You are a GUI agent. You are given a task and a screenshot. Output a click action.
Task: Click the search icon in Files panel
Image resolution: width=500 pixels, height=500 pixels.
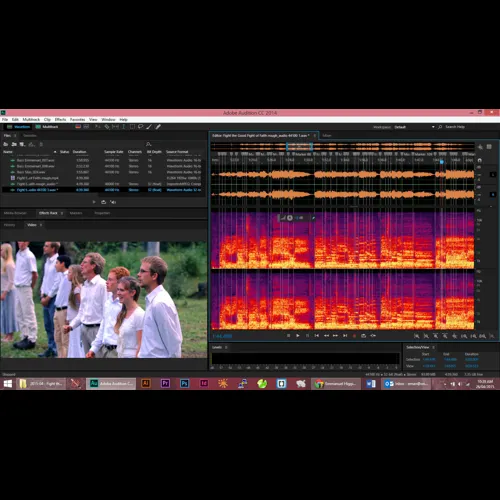[x=148, y=144]
